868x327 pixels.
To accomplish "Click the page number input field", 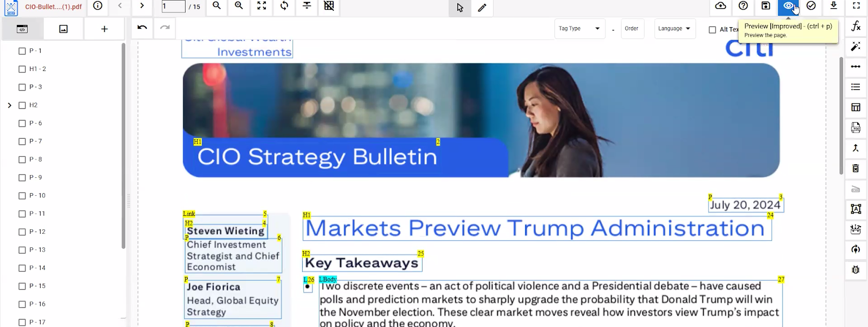I will click(173, 7).
